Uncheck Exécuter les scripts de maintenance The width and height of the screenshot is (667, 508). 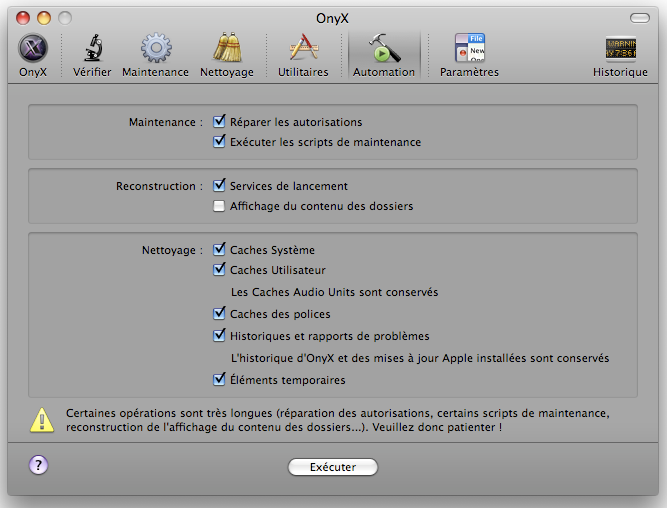point(219,141)
